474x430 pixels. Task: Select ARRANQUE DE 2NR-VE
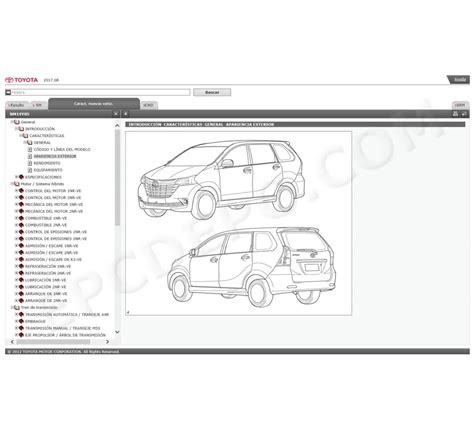pos(46,301)
